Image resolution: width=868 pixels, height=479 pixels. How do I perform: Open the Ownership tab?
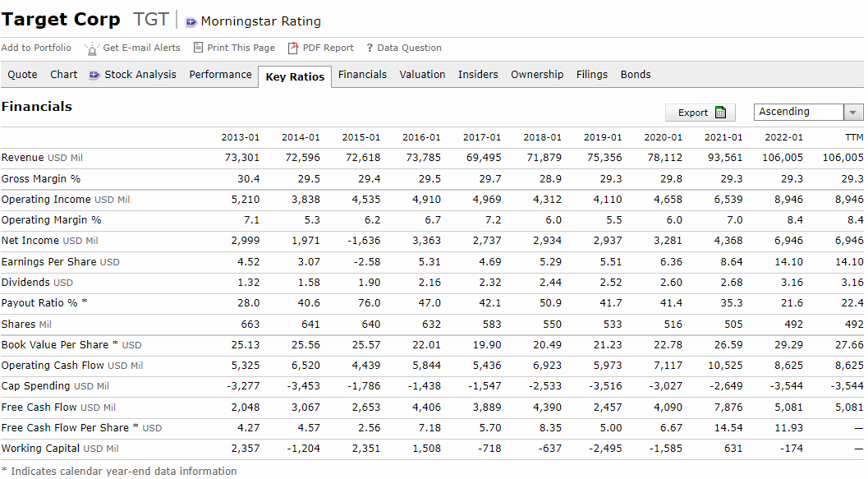(537, 75)
